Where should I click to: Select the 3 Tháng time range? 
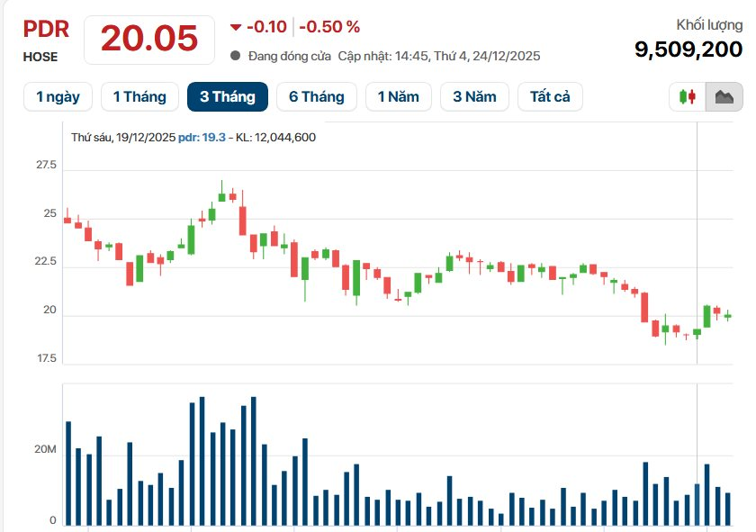227,96
